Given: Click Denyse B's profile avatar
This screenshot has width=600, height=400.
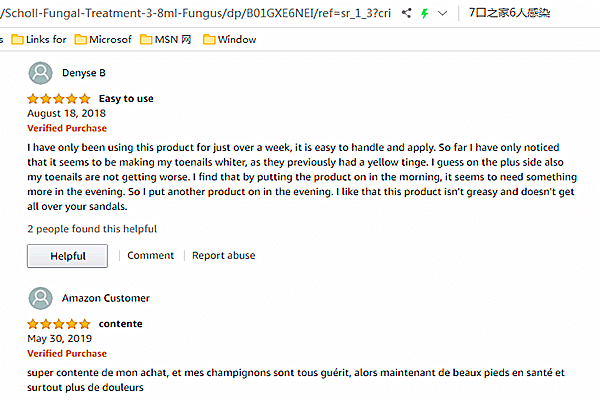Looking at the screenshot, I should 40,73.
